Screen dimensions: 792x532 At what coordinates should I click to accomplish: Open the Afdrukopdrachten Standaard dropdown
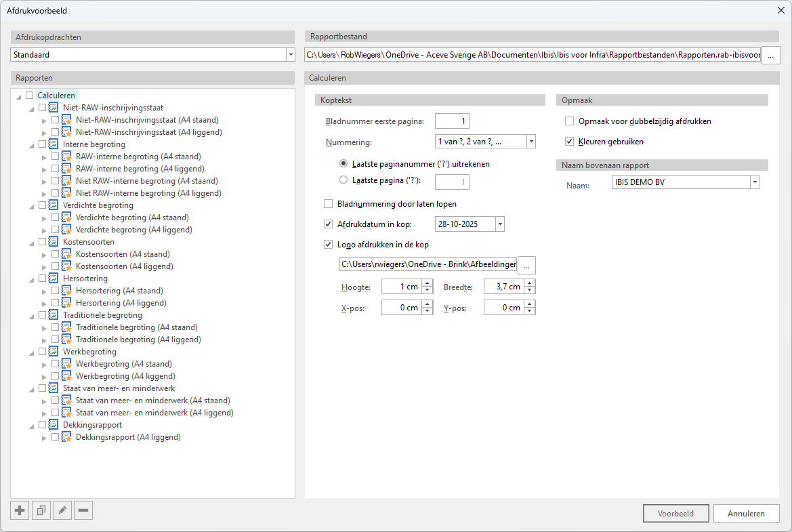pos(291,54)
